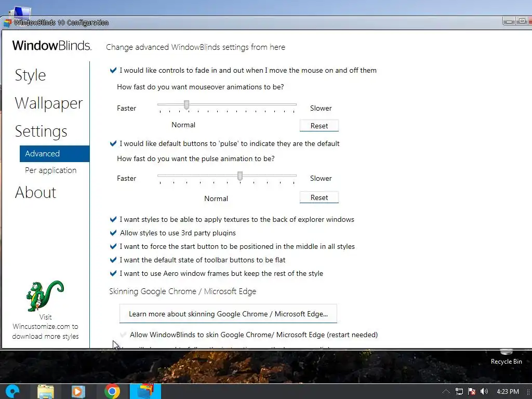
Task: Click the 'Skinning Google Chrome / Microsoft Edge' heading
Action: [x=182, y=291]
